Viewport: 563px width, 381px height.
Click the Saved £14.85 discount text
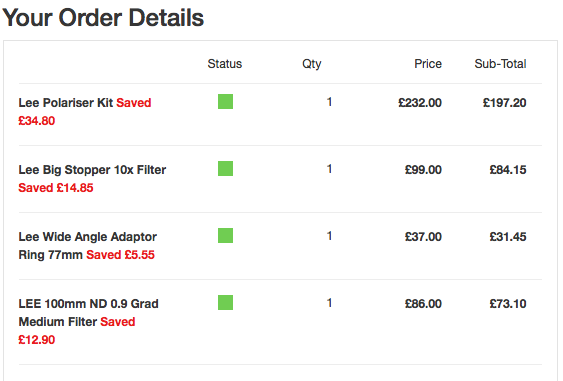(x=56, y=188)
